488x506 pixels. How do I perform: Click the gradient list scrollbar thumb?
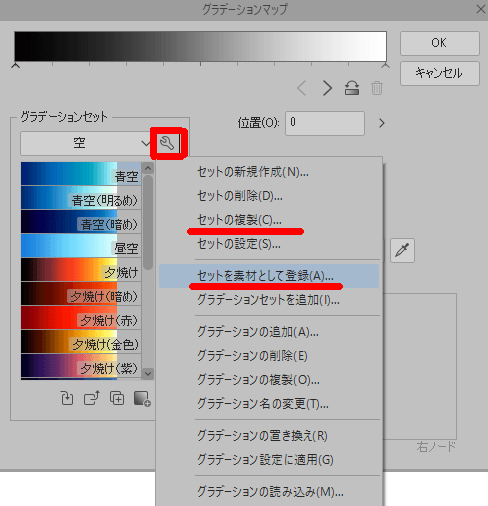coord(148,222)
